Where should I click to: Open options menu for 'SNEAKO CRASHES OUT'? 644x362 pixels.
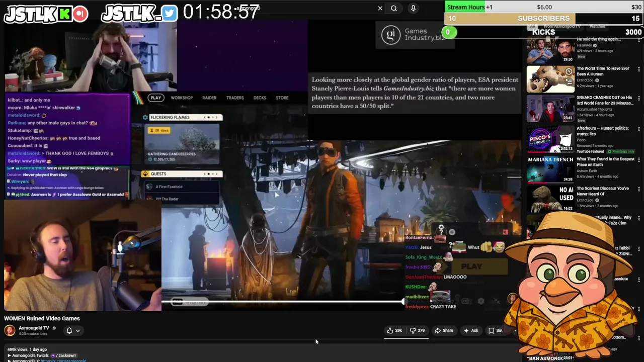639,98
